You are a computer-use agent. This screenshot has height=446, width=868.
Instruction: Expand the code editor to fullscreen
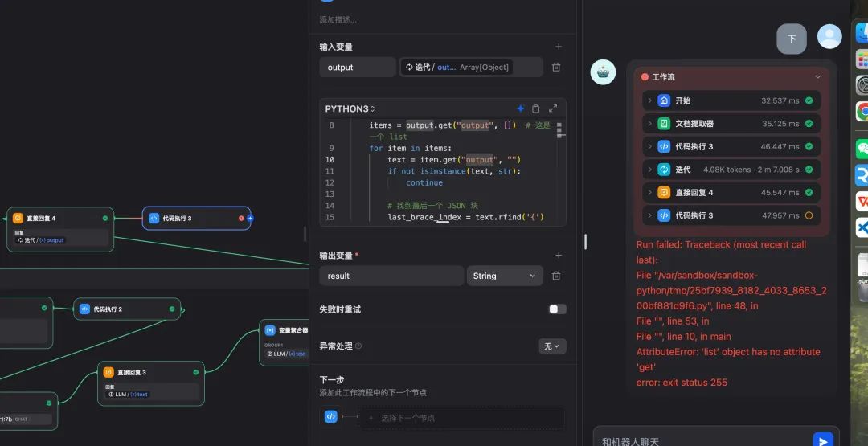(x=552, y=108)
